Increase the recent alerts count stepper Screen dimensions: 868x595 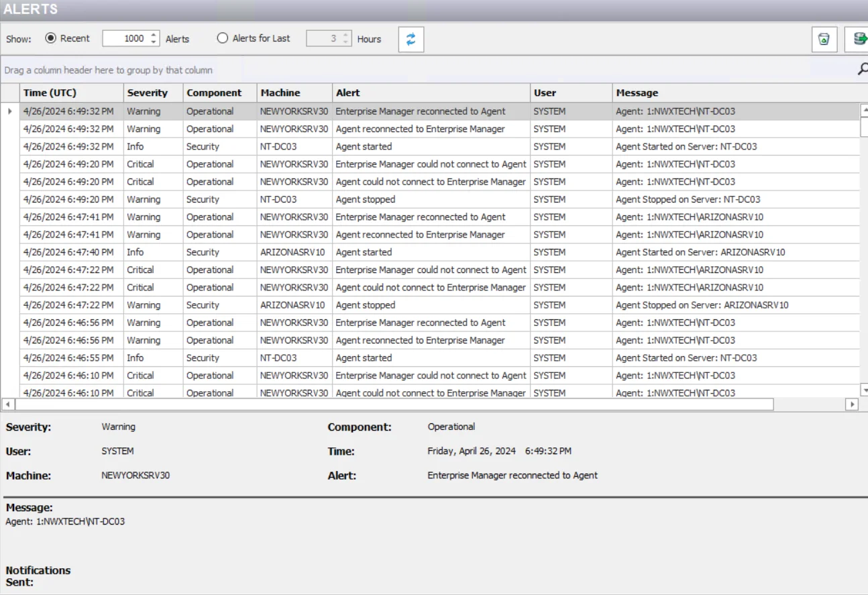[x=154, y=36]
